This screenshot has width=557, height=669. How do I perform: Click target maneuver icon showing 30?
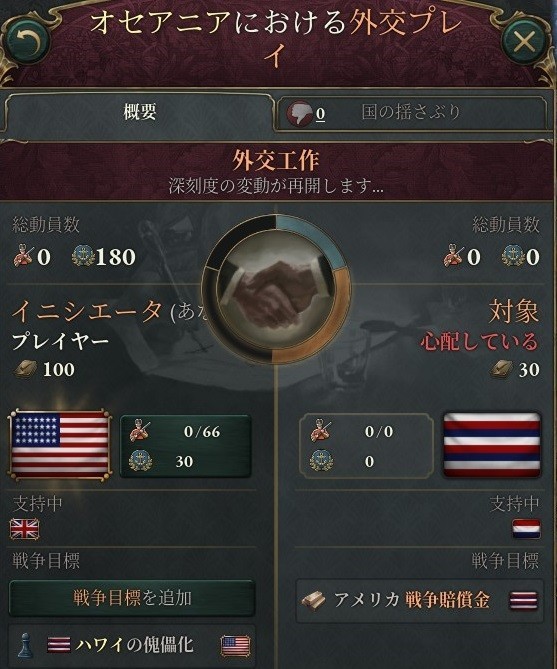click(x=502, y=369)
